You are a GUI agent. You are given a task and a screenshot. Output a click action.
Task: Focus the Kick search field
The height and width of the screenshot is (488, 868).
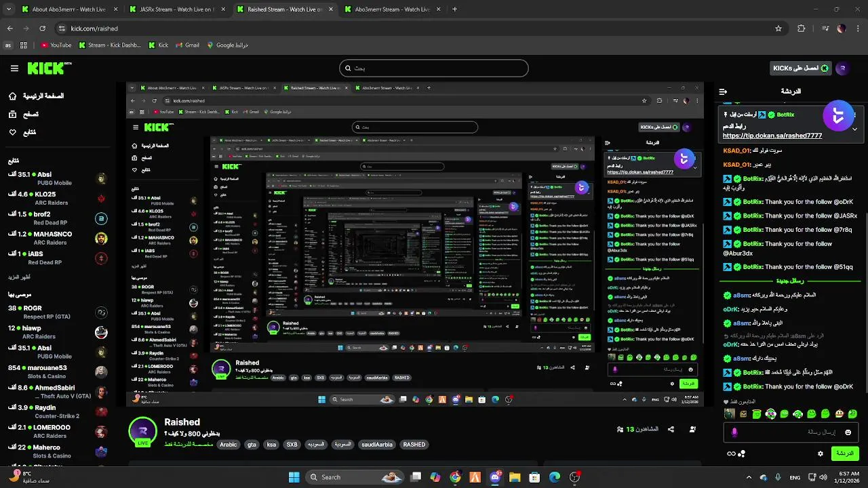click(x=433, y=68)
